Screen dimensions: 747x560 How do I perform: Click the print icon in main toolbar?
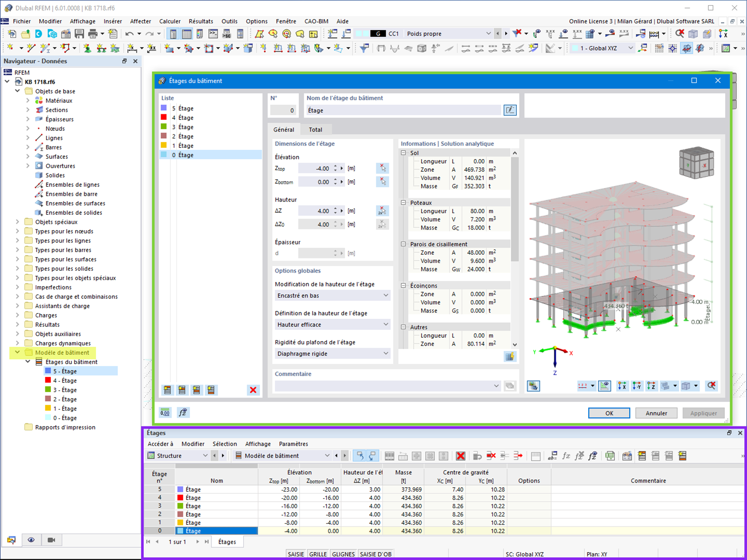tap(93, 34)
